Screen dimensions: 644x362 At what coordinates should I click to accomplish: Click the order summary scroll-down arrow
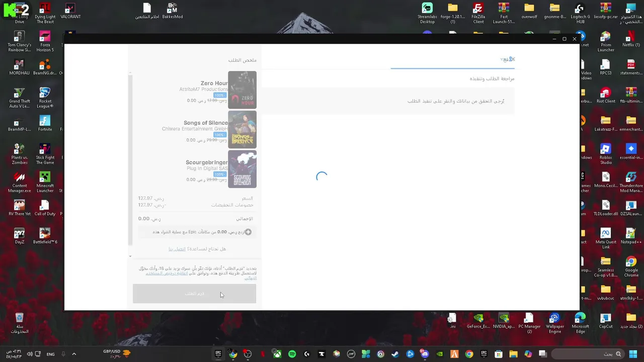(x=130, y=256)
